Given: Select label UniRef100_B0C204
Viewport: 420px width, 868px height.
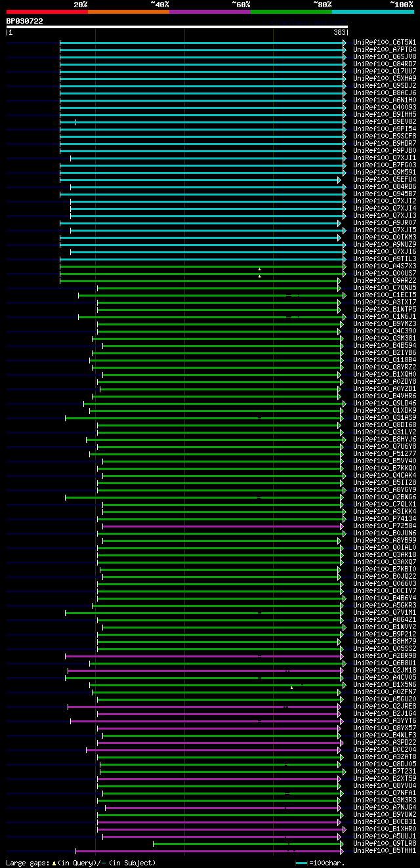Looking at the screenshot, I should 385,749.
